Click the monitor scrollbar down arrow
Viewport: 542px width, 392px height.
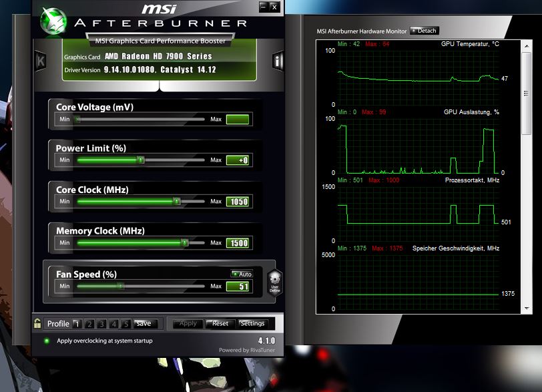[527, 308]
